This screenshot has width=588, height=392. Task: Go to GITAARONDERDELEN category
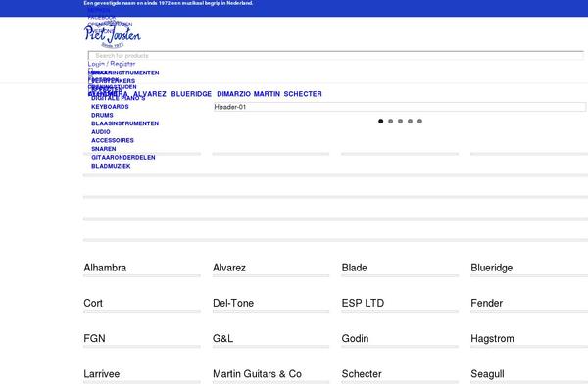coord(123,157)
